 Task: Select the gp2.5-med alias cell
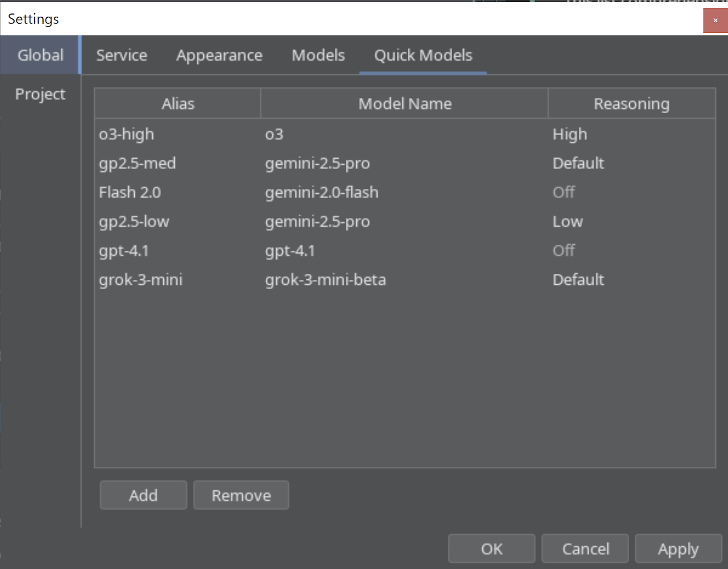[178, 163]
